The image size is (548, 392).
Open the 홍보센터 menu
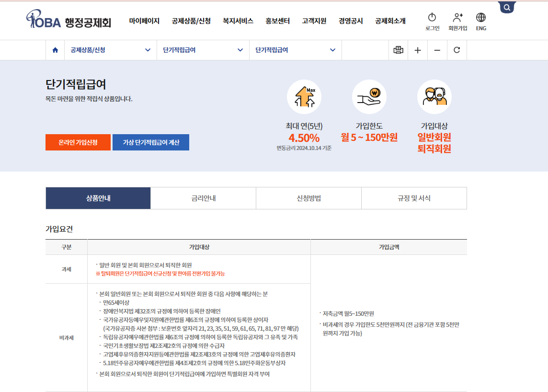click(277, 21)
